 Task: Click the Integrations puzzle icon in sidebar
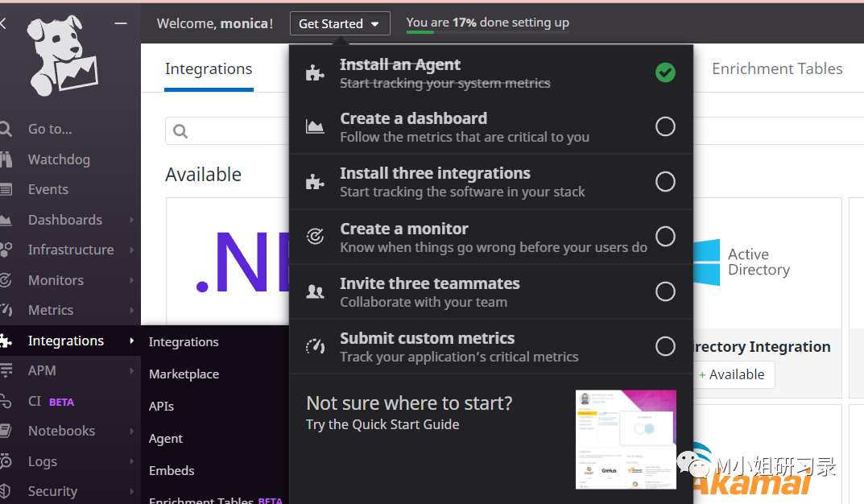click(6, 341)
